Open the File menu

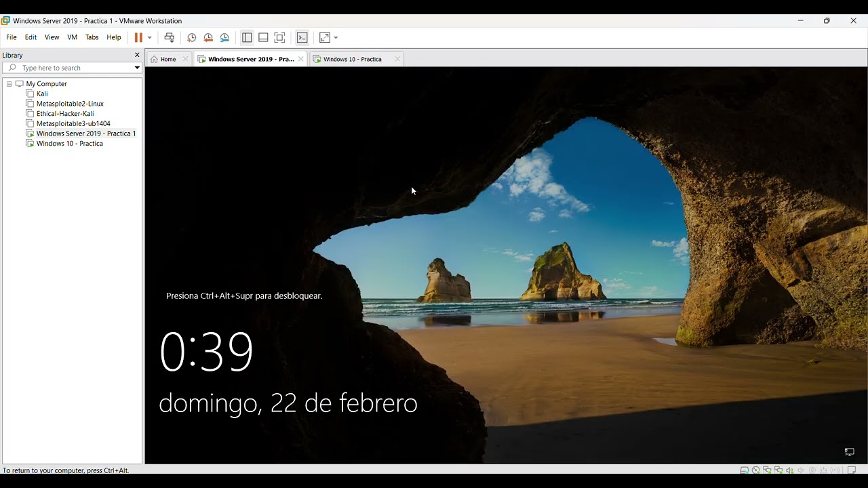tap(12, 37)
